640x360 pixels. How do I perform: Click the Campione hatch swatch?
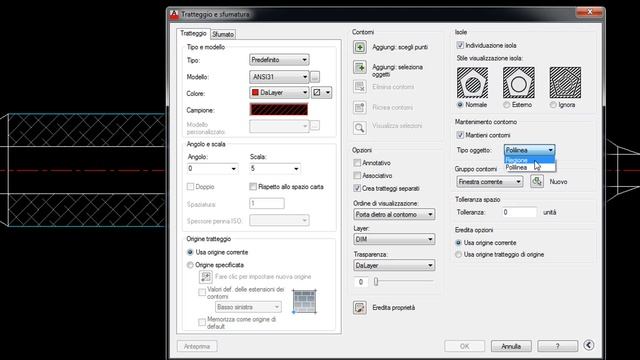pos(279,109)
